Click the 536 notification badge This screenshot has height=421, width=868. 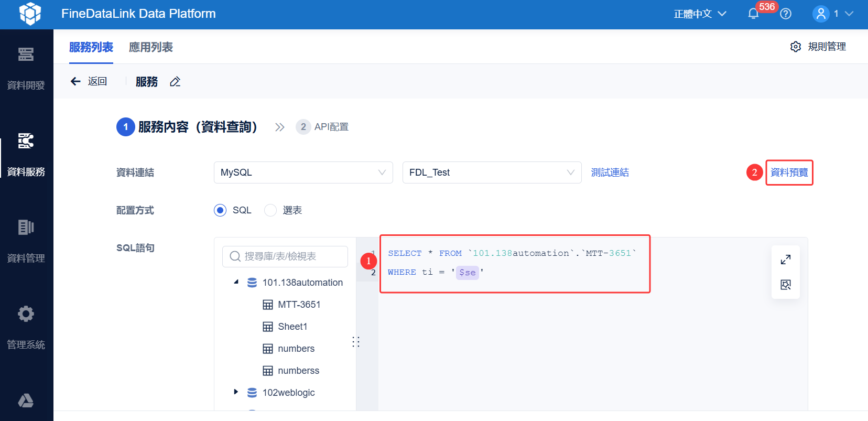tap(767, 7)
